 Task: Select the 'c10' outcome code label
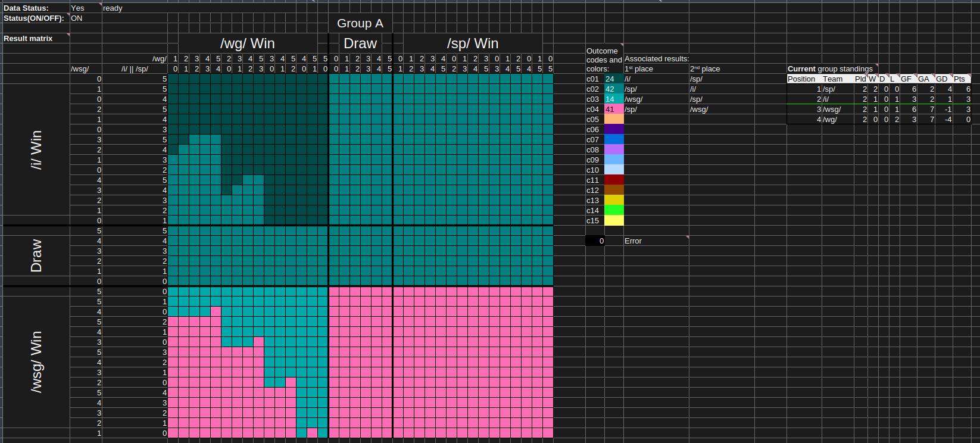click(x=592, y=170)
